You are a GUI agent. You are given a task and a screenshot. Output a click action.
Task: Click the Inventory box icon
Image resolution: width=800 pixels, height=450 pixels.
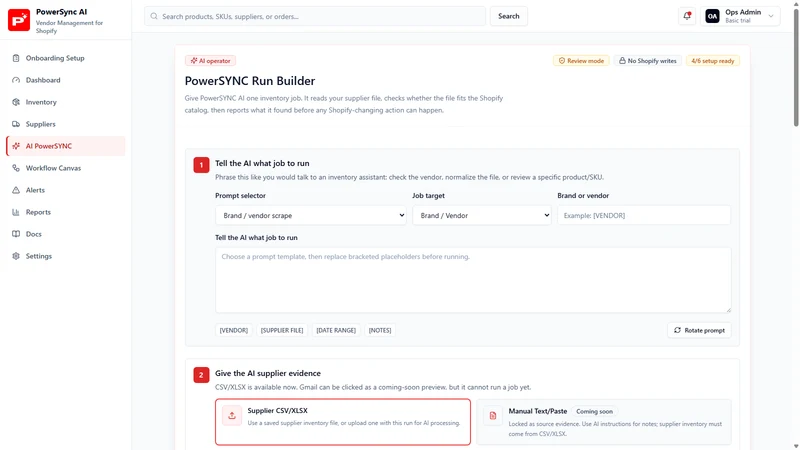point(16,102)
